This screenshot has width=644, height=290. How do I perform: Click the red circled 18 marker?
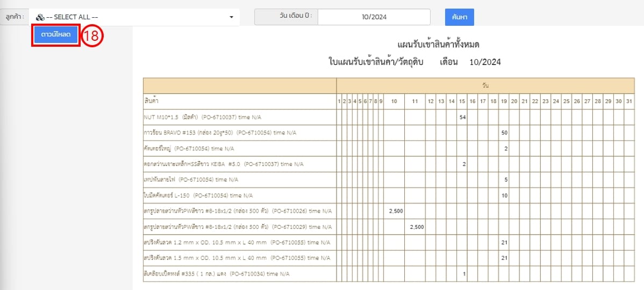click(92, 36)
